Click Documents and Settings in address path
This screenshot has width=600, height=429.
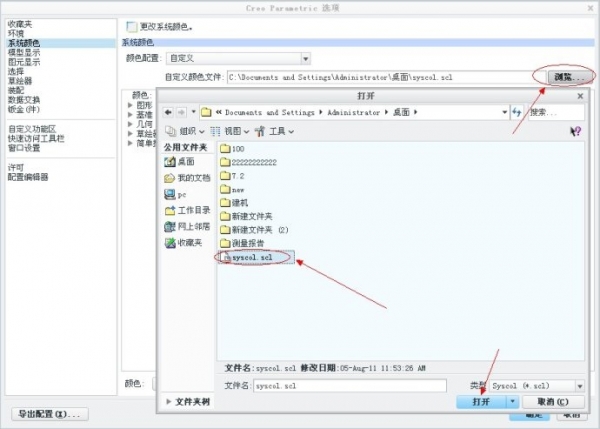269,112
